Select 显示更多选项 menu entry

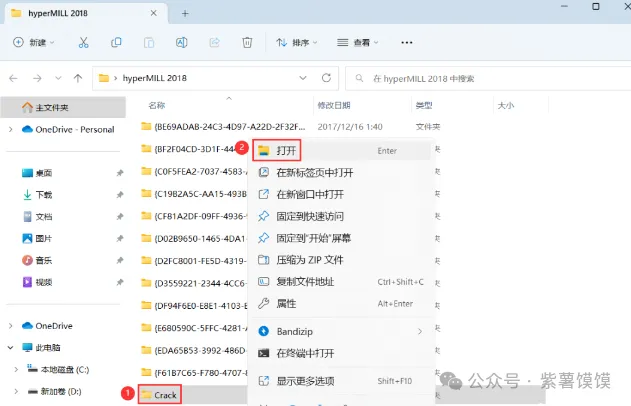coord(305,380)
